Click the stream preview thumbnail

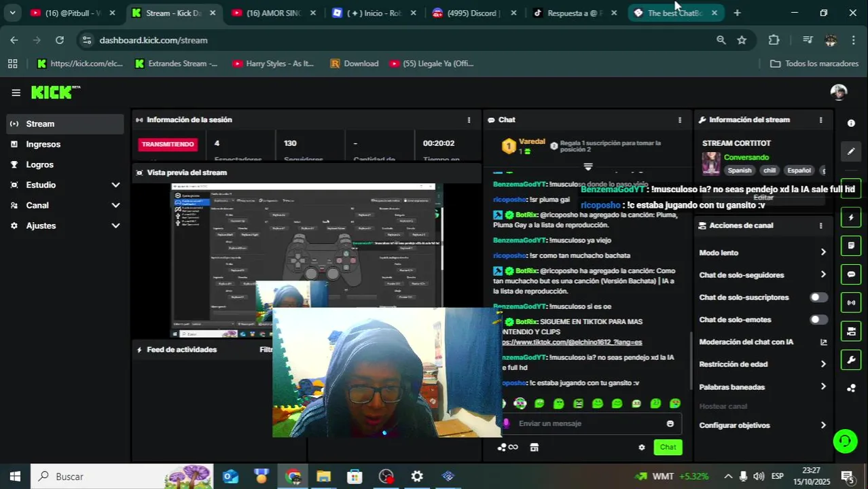point(307,259)
